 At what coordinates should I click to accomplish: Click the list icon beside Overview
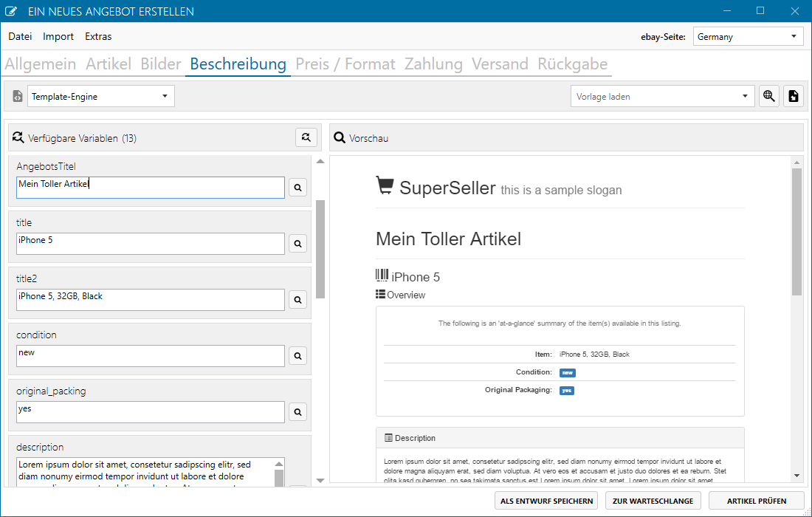pos(381,294)
